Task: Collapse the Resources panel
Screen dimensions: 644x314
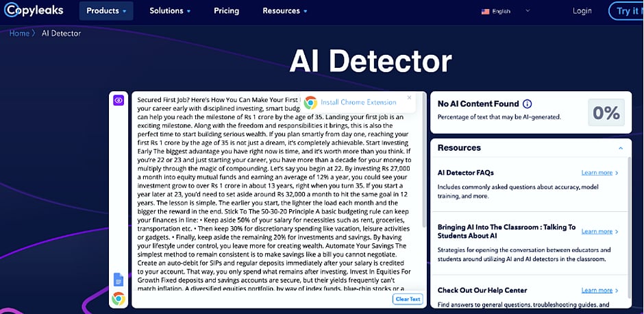Action: 620,148
